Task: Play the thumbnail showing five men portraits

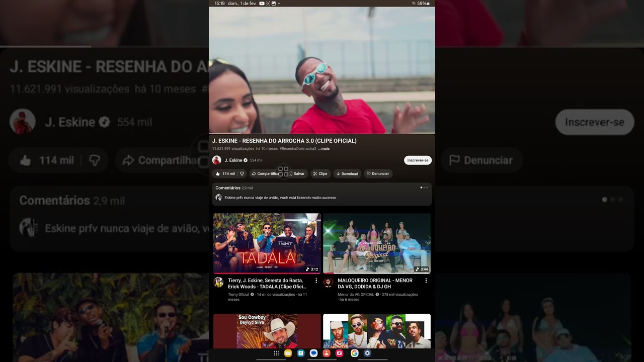Action: point(377,331)
